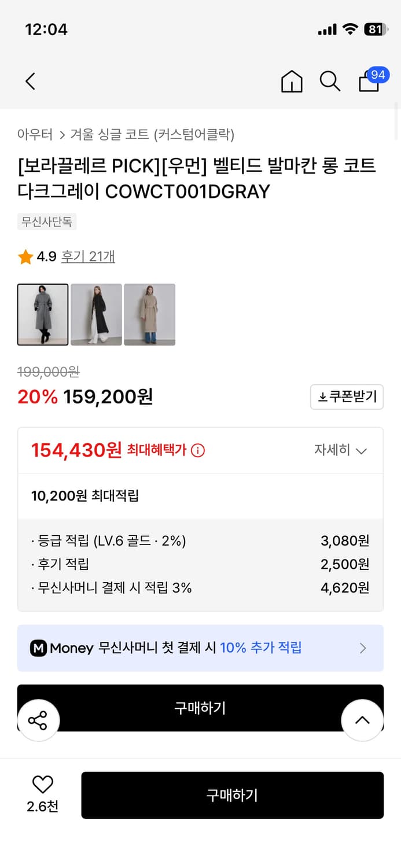Share this product via the share icon
Viewport: 401px width, 868px height.
39,720
